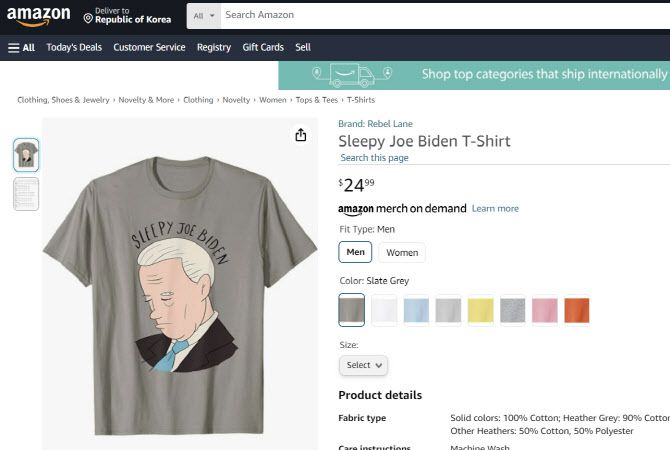Select the Women fit type
Viewport: 670px width, 450px height.
402,253
